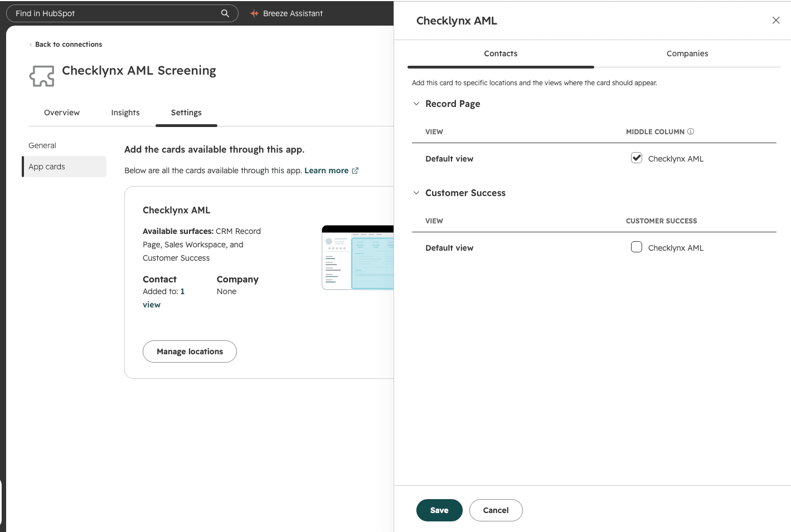Click the 'CUSTOMER SUCCESS' column header
Screen dimensions: 791x532
point(661,221)
